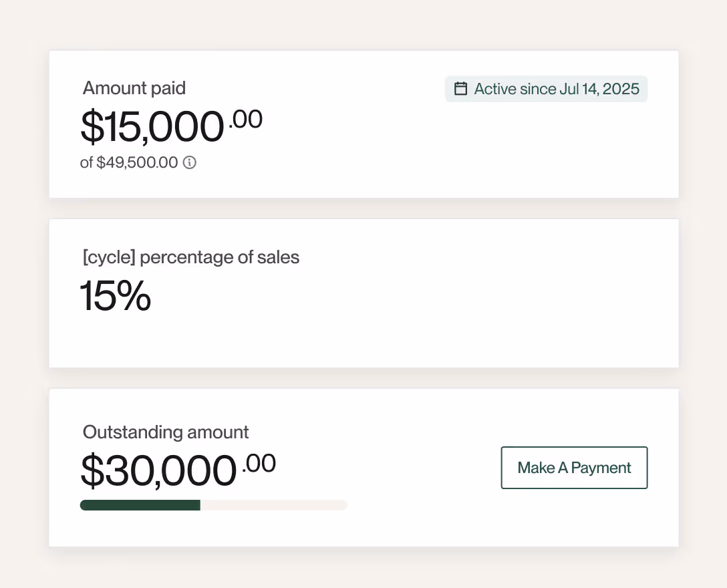Viewport: 727px width, 588px height.
Task: Select the Active since Jul 14, 2025 badge text
Action: coord(556,89)
